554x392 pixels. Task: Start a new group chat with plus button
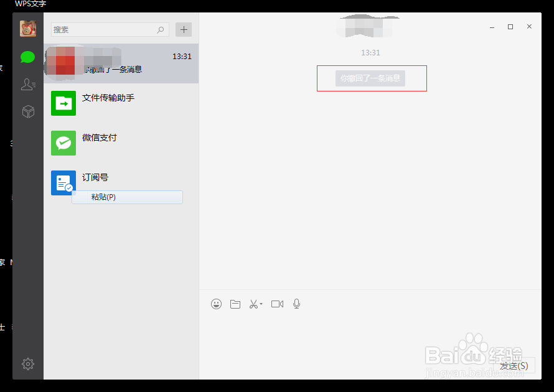pos(184,30)
